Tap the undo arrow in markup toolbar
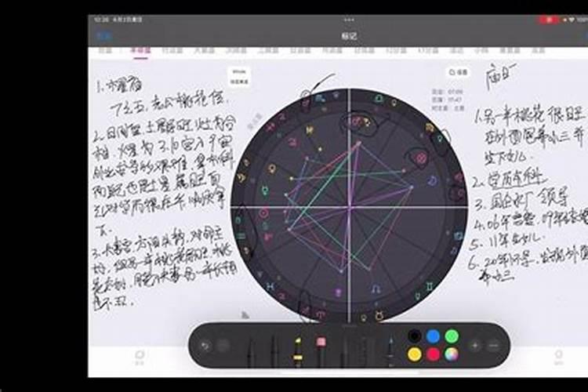Screen dimensions: 588x392 (205, 346)
